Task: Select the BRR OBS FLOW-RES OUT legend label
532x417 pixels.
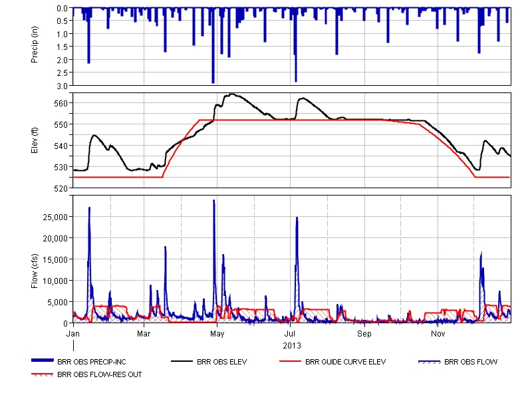Action: coord(99,374)
